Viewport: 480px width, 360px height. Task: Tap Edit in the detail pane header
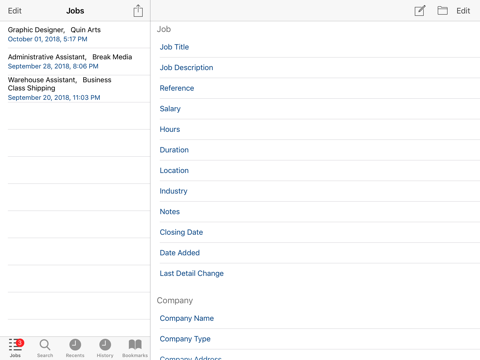pos(463,11)
